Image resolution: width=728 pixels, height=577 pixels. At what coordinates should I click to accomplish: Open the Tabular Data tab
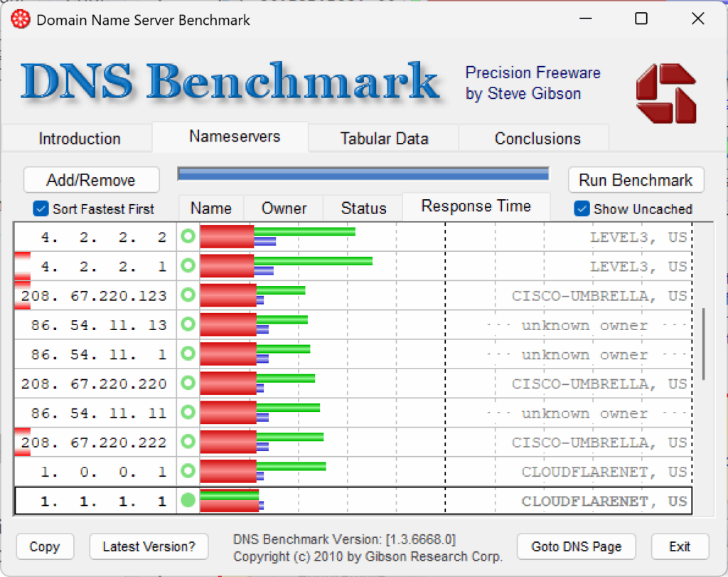(384, 139)
